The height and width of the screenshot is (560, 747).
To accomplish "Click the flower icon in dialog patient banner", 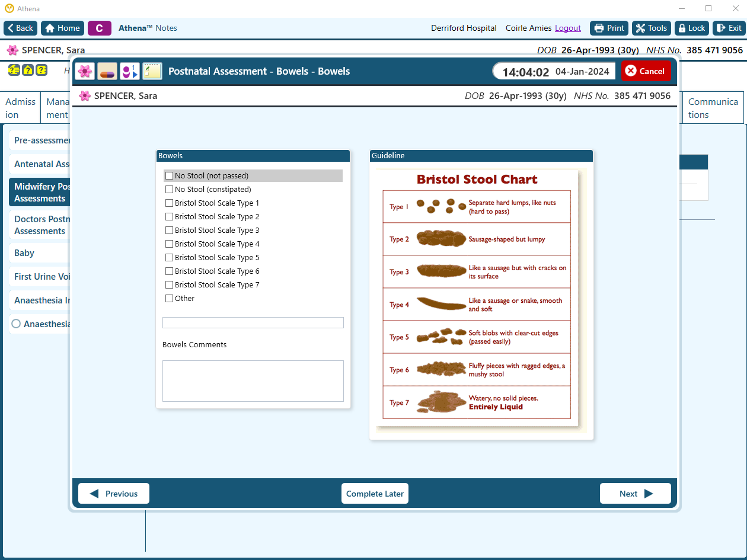I will pos(85,96).
